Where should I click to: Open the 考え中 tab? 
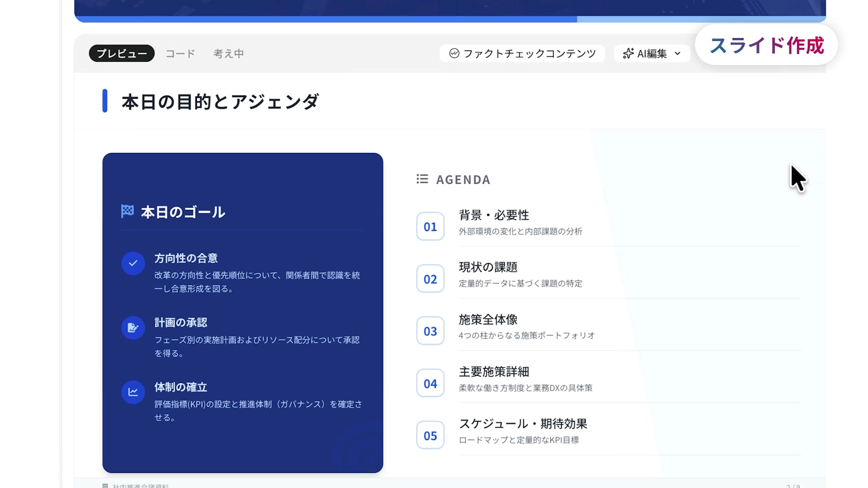[x=229, y=54]
